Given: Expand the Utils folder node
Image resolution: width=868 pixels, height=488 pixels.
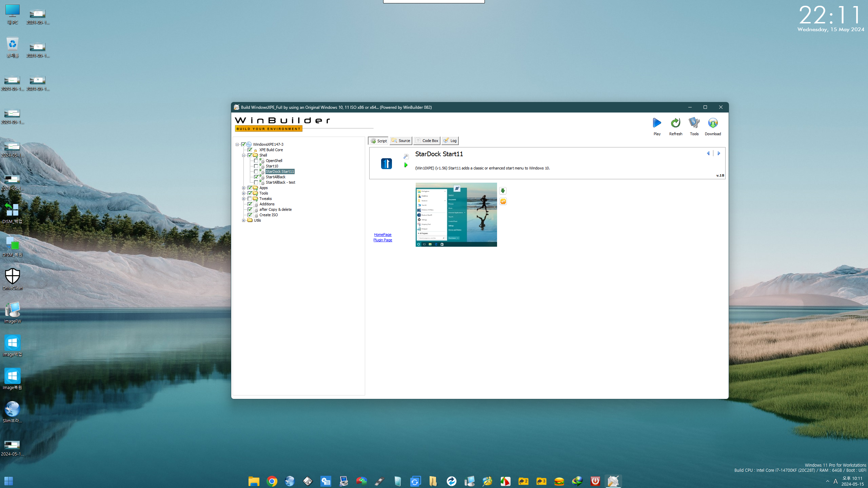Looking at the screenshot, I should coord(244,220).
